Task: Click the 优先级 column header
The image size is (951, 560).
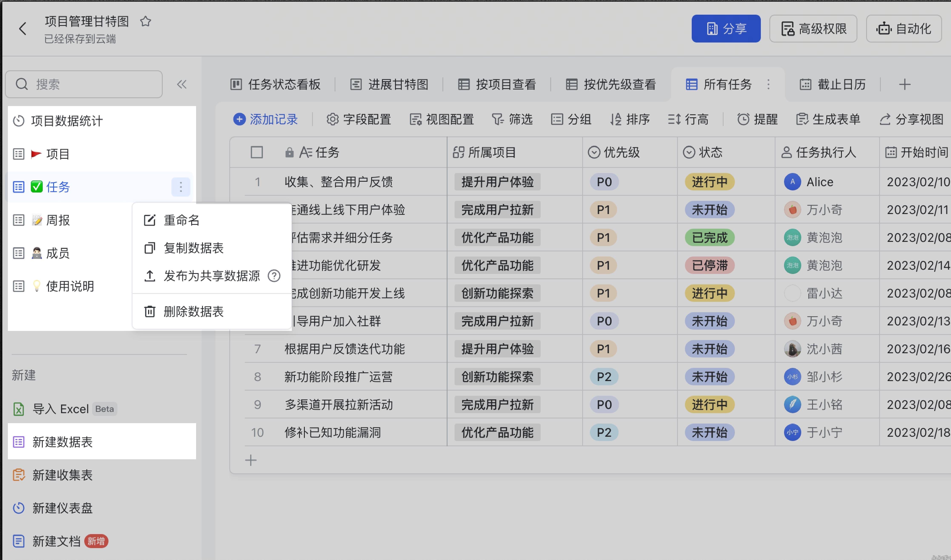Action: click(x=630, y=152)
